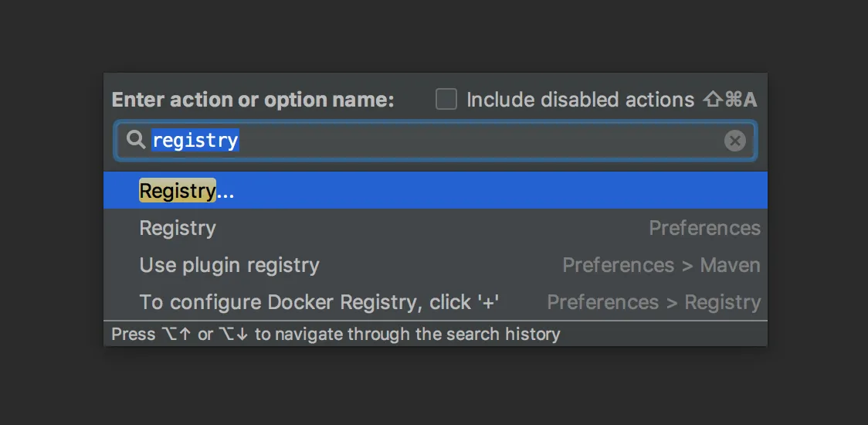Select the highlighted "Registry..." action
This screenshot has width=868, height=425.
(x=435, y=190)
